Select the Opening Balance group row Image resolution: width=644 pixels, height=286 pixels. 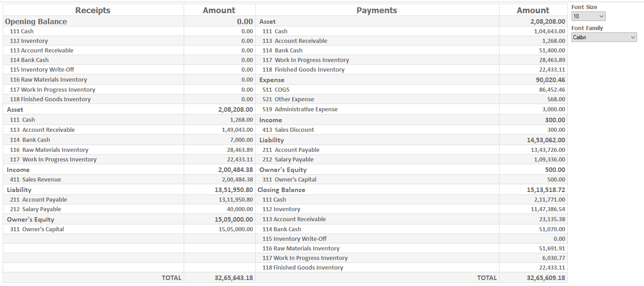36,21
